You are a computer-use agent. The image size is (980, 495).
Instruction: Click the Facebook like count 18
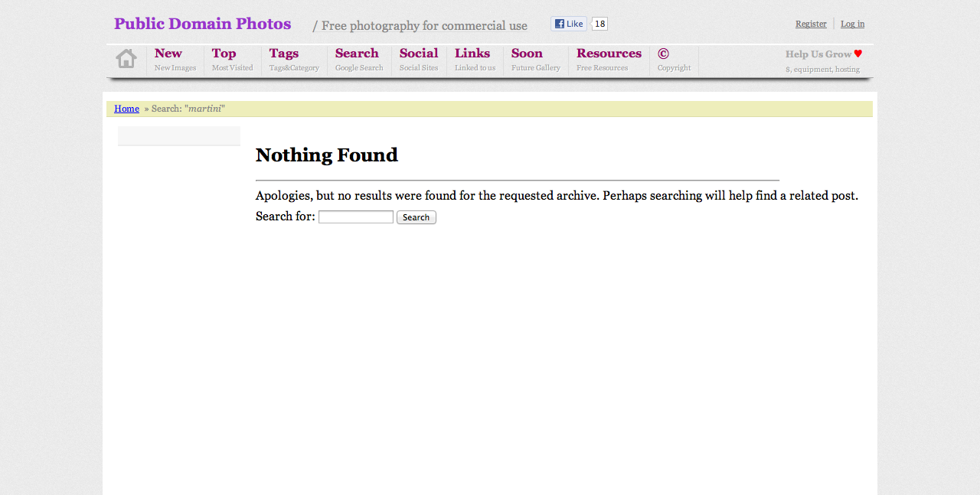[599, 24]
